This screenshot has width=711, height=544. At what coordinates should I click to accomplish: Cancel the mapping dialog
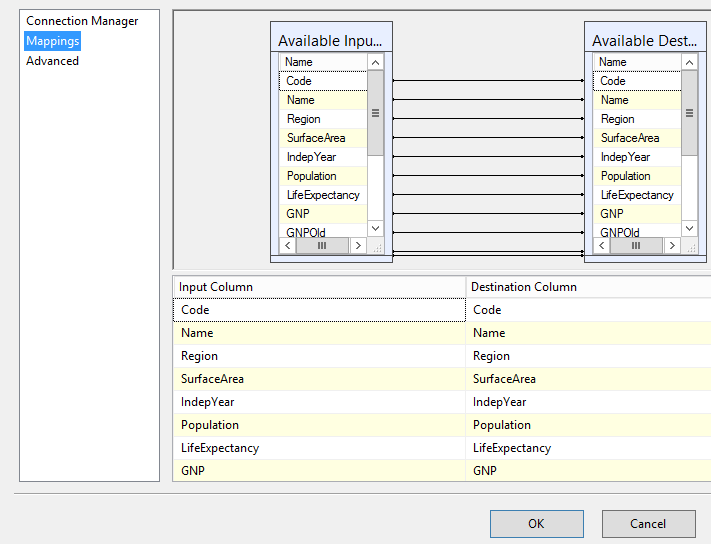click(x=648, y=524)
